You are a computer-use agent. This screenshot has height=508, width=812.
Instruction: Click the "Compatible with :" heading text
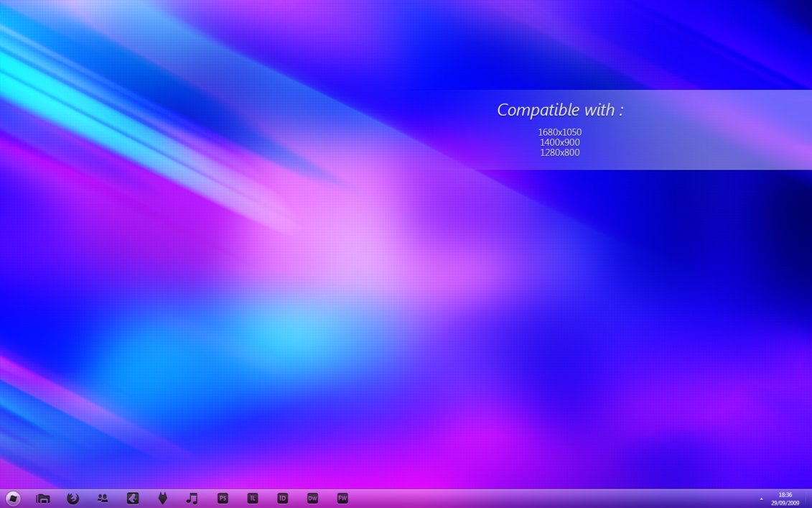click(560, 110)
